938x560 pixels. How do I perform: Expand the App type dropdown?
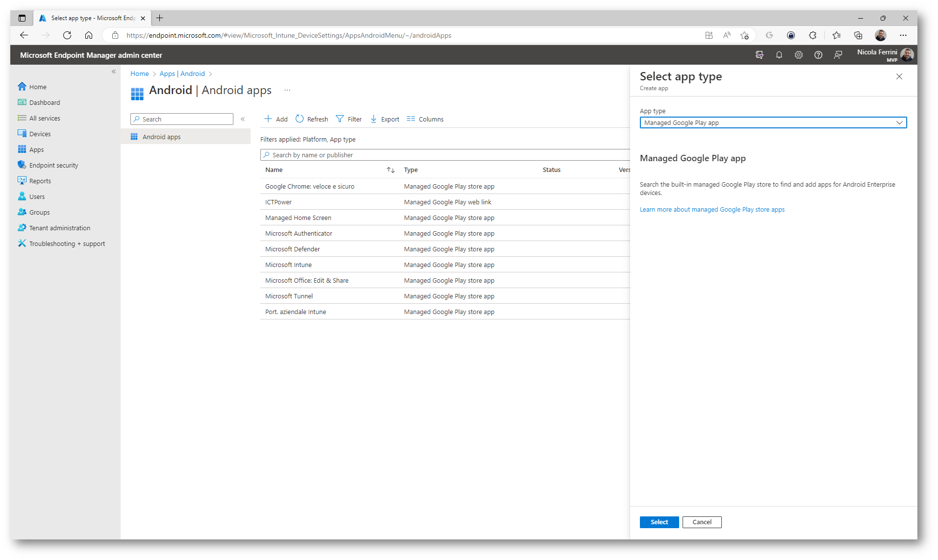coord(773,122)
